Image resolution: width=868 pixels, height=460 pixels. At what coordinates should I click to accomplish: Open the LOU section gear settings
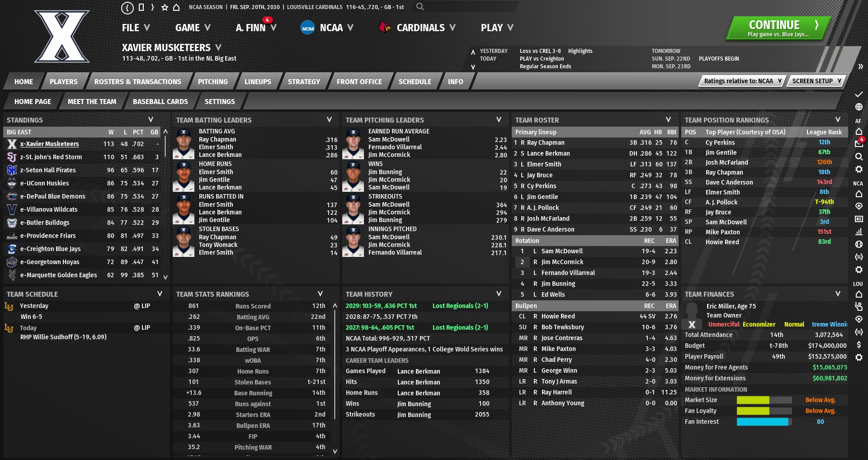coord(859,357)
